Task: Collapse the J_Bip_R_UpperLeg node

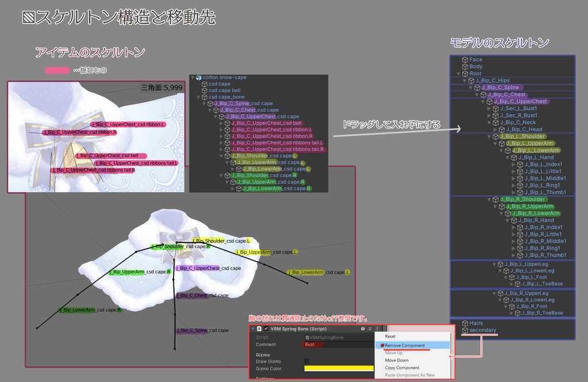Action: click(494, 294)
